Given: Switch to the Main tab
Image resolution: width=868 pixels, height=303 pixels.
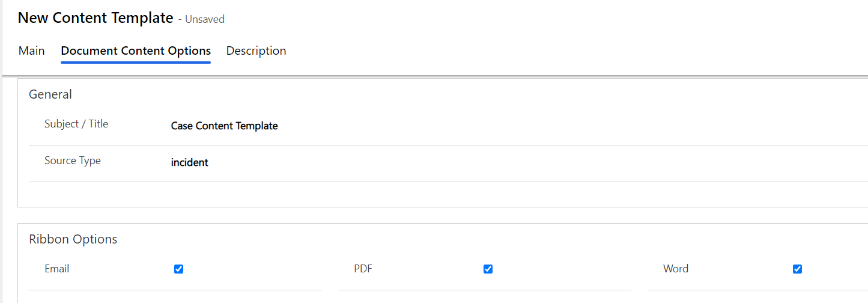Looking at the screenshot, I should [x=32, y=51].
